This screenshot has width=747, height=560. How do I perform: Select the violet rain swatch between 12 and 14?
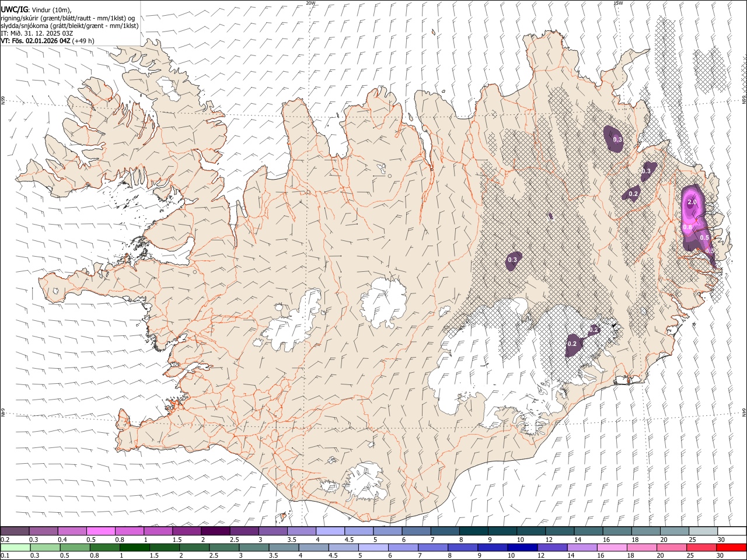tap(552, 548)
